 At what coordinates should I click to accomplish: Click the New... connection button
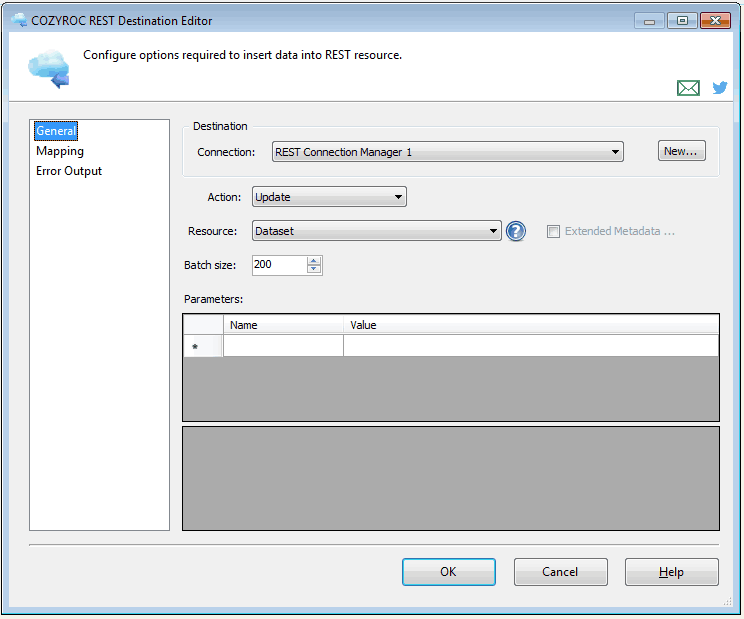[x=681, y=151]
